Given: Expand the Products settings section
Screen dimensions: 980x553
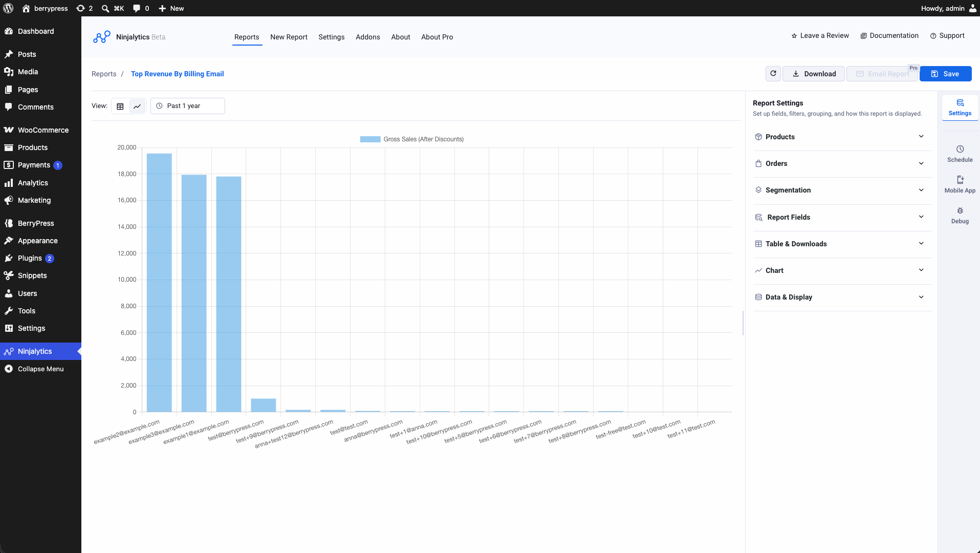Looking at the screenshot, I should pyautogui.click(x=842, y=137).
